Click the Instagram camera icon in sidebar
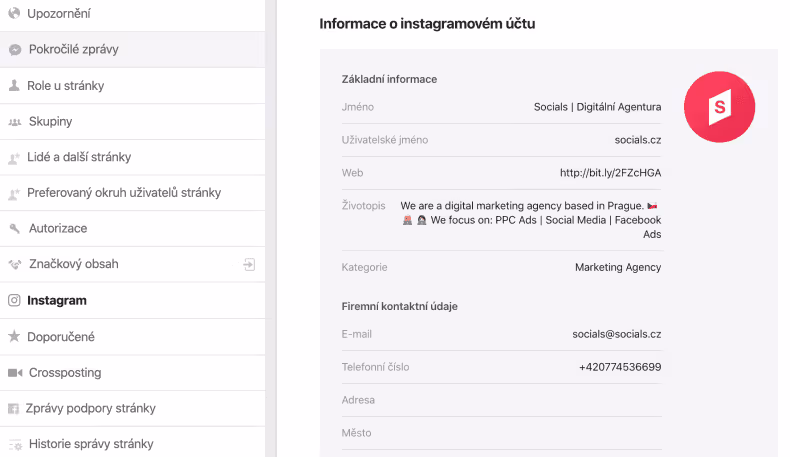The image size is (790, 457). click(14, 300)
